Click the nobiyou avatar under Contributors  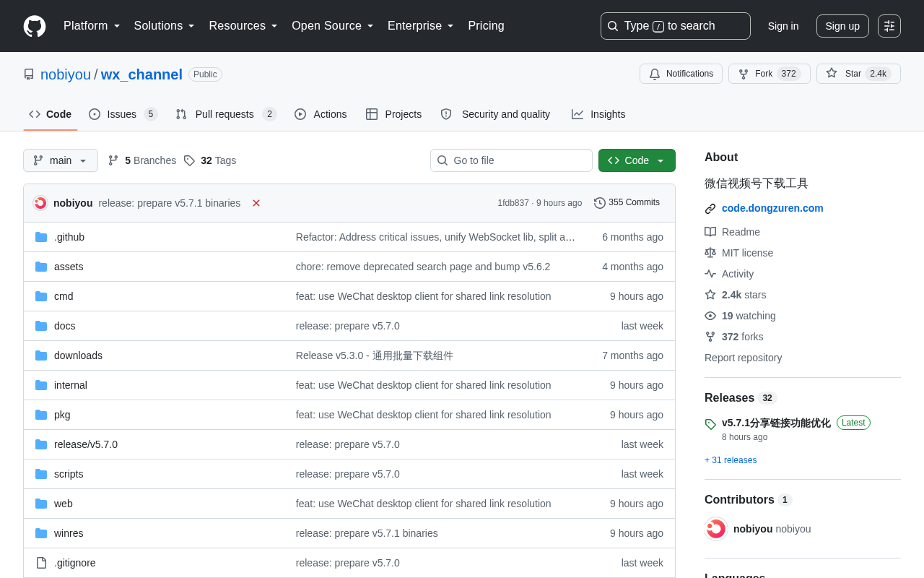pos(716,529)
